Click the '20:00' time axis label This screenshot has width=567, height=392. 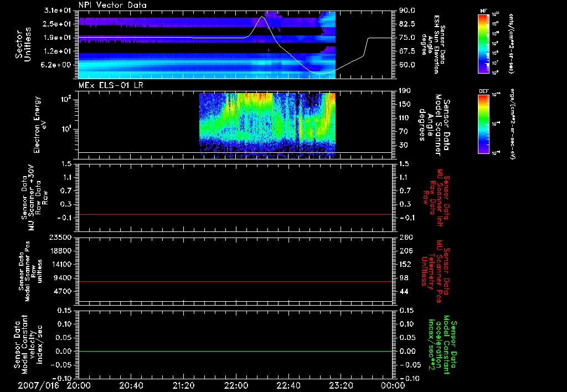(79, 385)
